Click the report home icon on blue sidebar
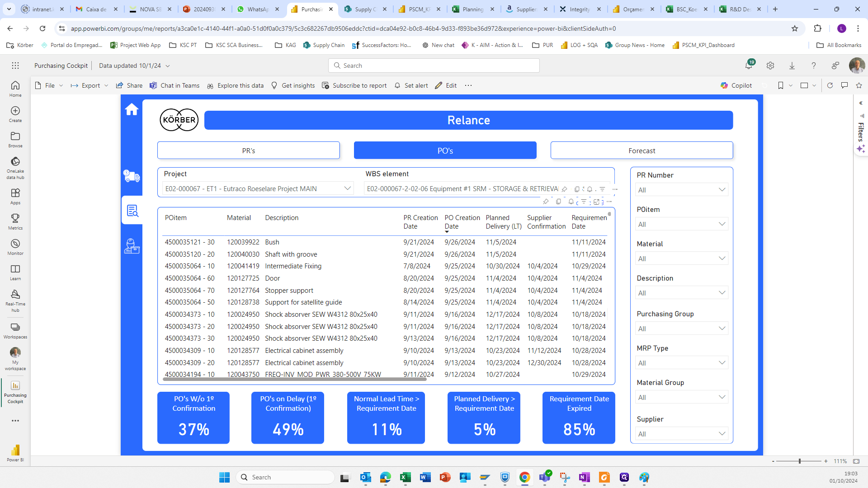 click(132, 109)
